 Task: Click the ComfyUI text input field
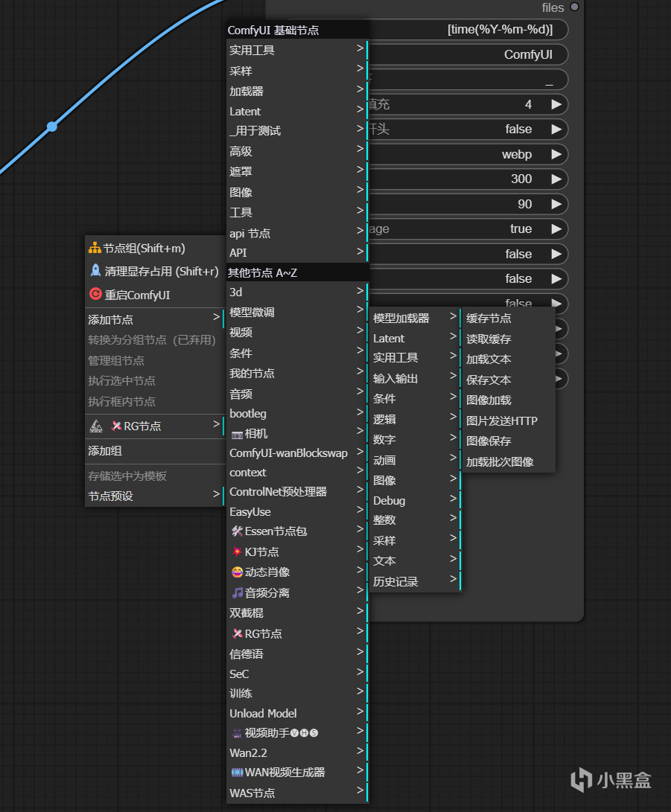click(x=468, y=54)
